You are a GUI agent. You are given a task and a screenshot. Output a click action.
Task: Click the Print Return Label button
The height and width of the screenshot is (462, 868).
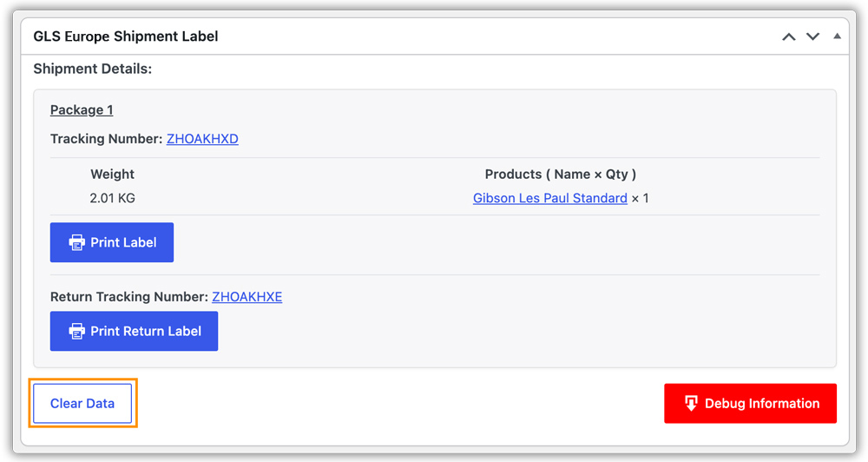tap(134, 331)
